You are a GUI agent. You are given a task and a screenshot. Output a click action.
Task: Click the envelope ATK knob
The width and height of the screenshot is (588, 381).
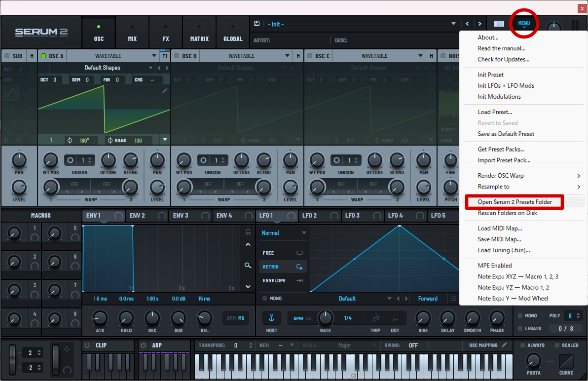click(100, 318)
